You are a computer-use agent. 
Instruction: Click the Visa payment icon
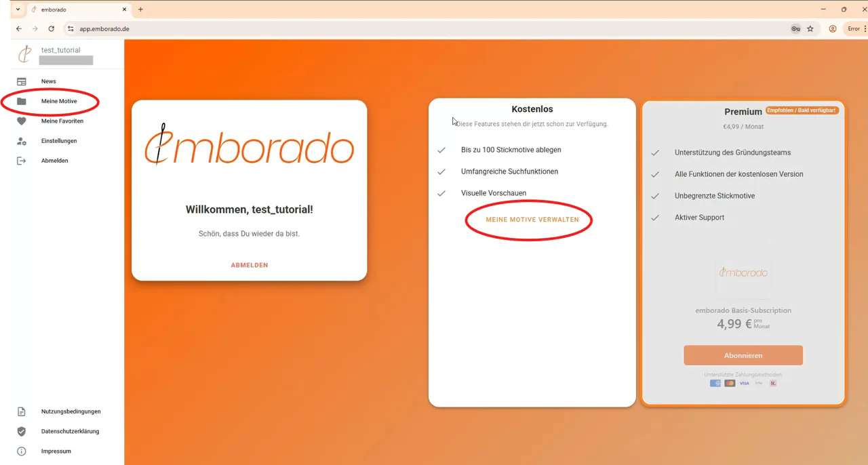(744, 383)
